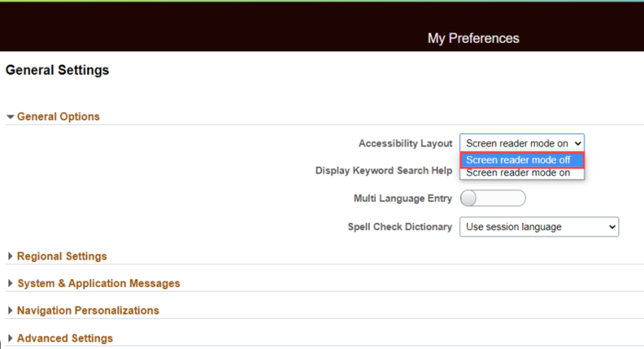Click the My Preferences page title
This screenshot has width=644, height=349.
(473, 39)
